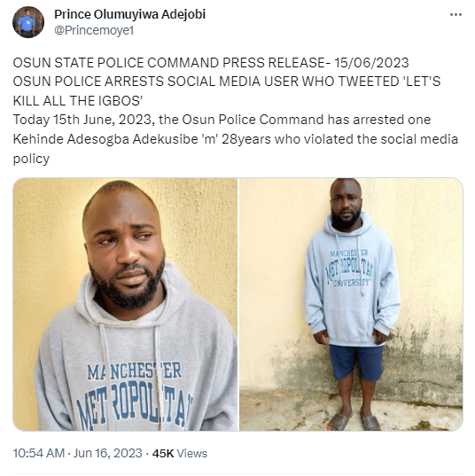Open the right full-body photo of the tweet

pyautogui.click(x=351, y=304)
